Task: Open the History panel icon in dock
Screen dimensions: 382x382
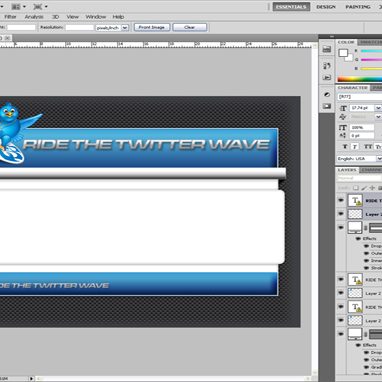Action: [x=327, y=66]
